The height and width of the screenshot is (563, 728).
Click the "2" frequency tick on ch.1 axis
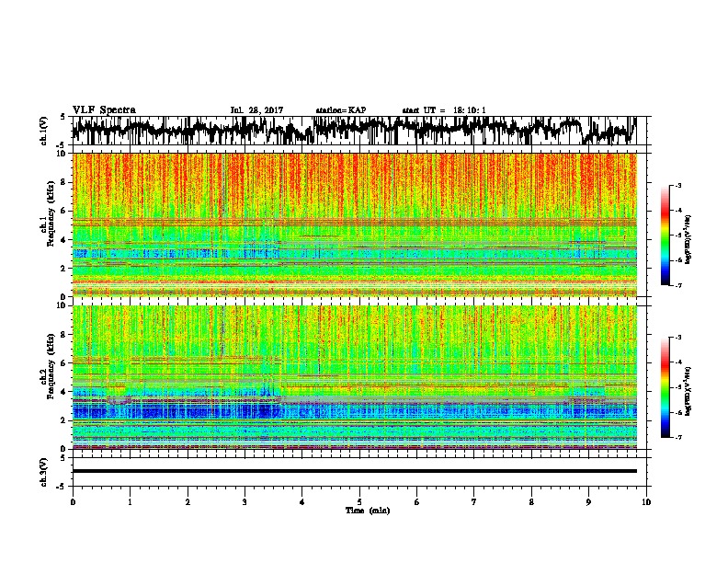click(64, 268)
